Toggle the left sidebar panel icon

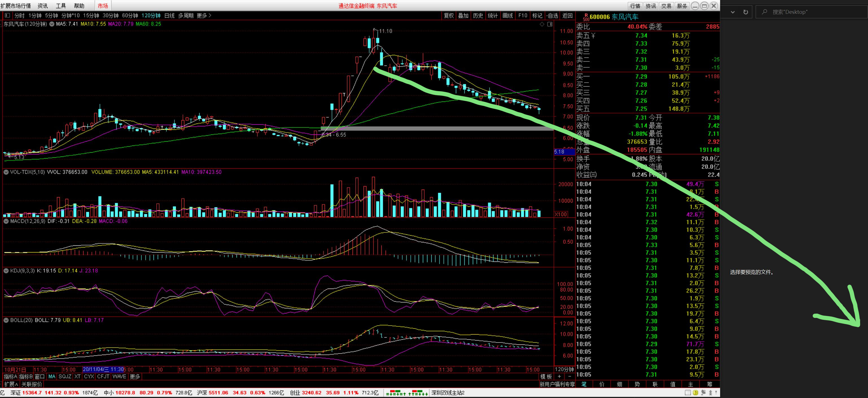pyautogui.click(x=7, y=16)
